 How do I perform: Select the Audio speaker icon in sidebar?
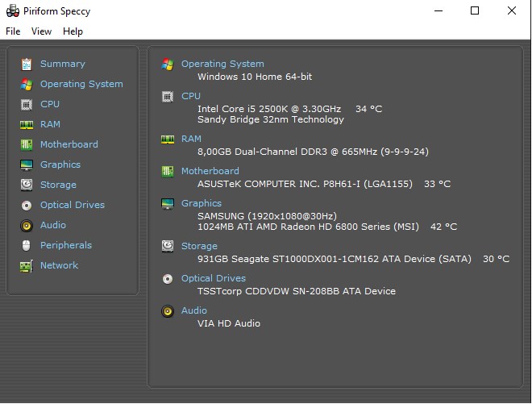pyautogui.click(x=27, y=226)
